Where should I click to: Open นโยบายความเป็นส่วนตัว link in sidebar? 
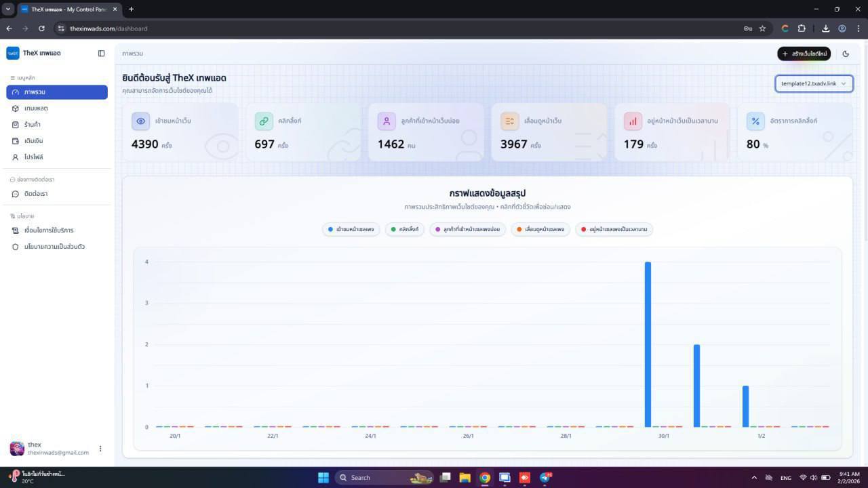tap(54, 247)
